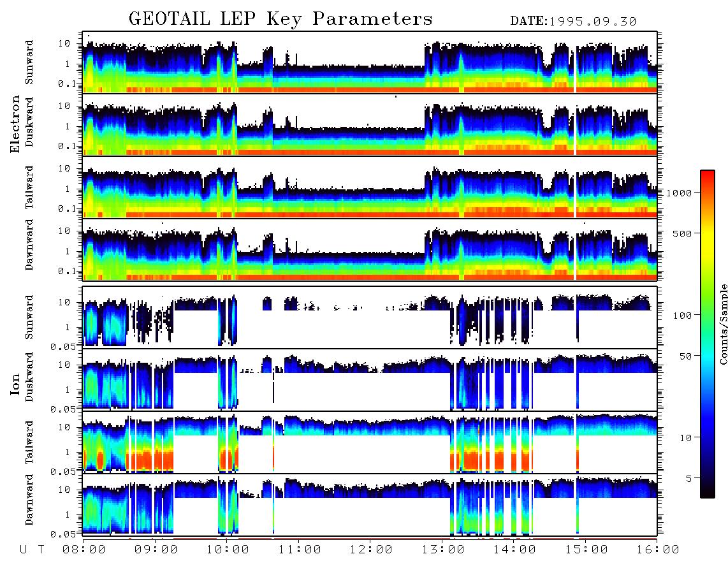Select the 'DATE:1995.09.30' text
728x561 pixels.
point(573,22)
